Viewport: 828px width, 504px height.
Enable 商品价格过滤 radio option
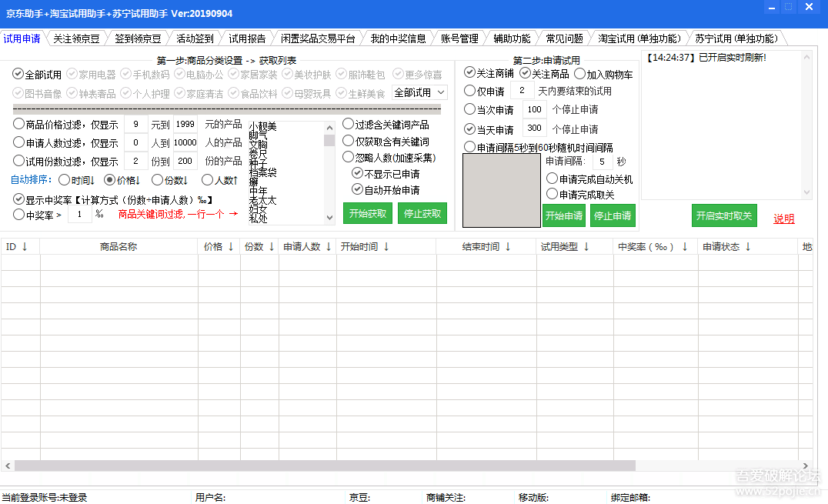(x=65, y=125)
